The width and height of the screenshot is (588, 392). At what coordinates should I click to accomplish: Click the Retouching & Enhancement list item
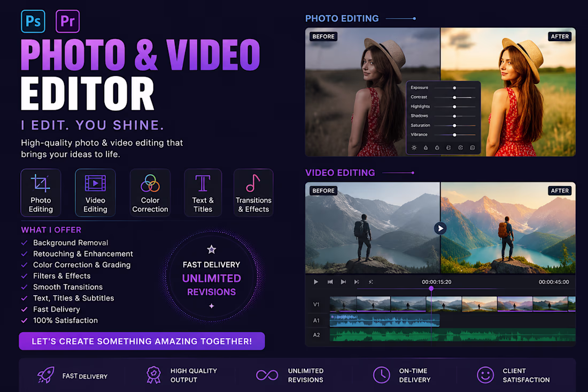(83, 254)
